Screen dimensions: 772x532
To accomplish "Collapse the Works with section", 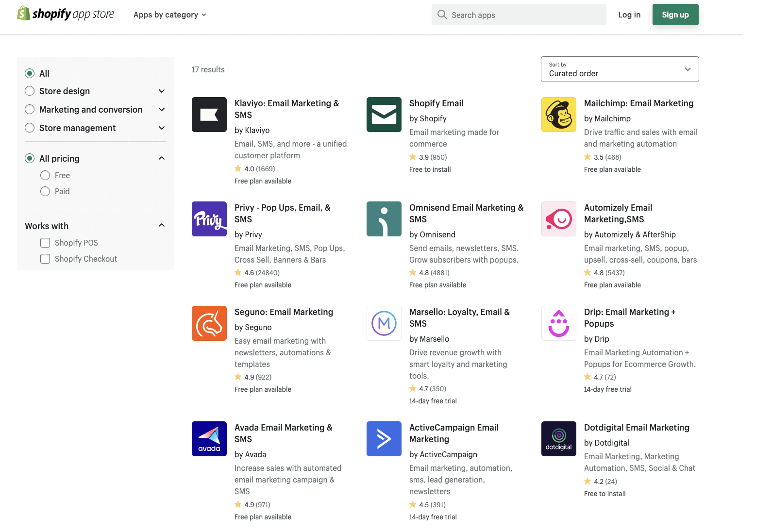I will tap(162, 225).
